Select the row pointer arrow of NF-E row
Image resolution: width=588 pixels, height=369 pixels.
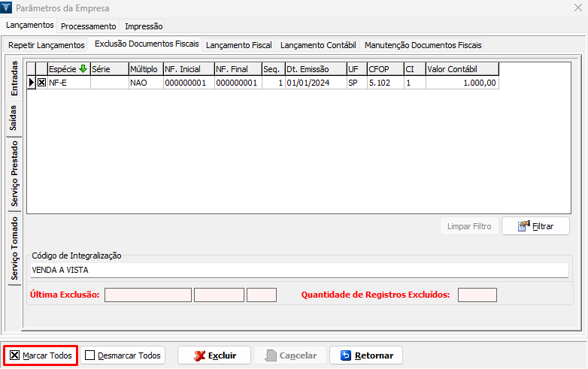click(31, 83)
